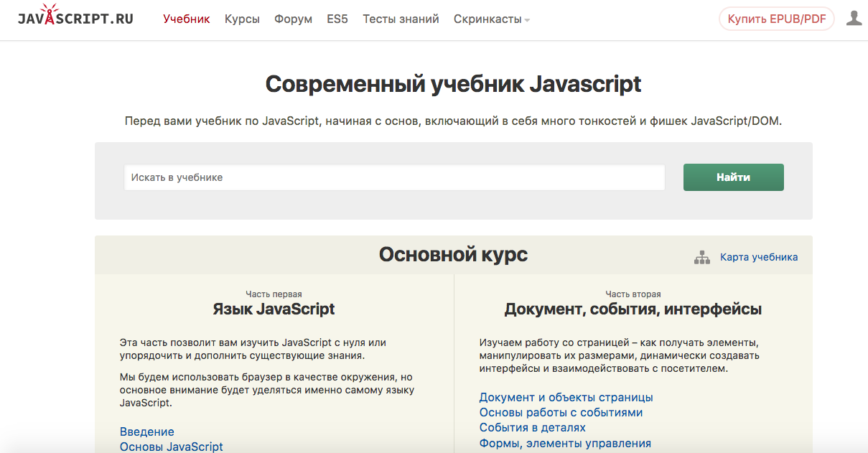Click the Основной курс heading
Viewport: 868px width, 453px height.
(x=454, y=254)
